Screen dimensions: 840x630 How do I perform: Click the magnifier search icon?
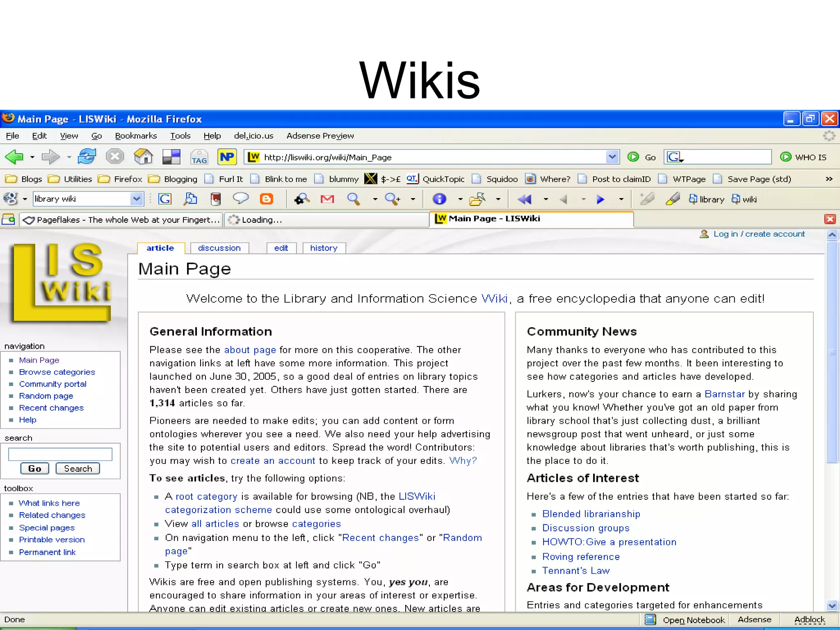[354, 199]
